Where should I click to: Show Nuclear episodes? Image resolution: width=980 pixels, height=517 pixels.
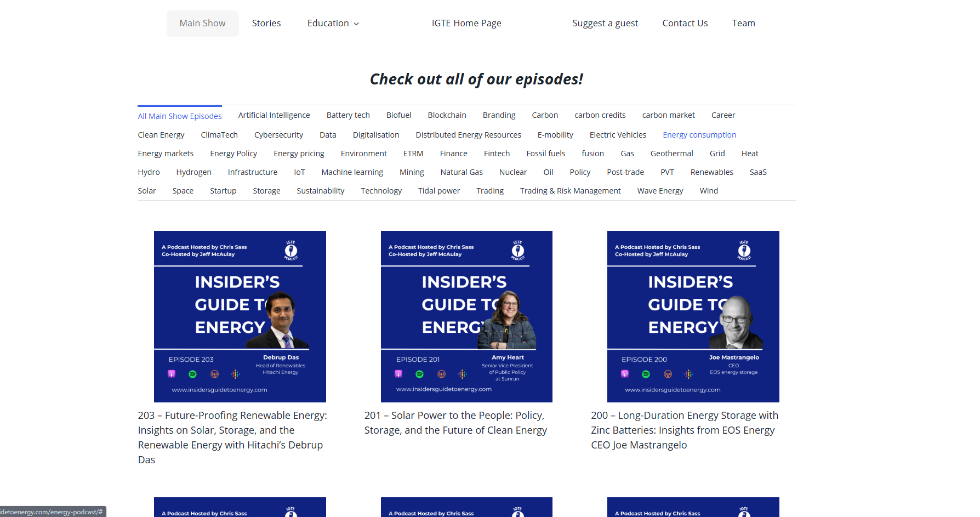click(513, 172)
